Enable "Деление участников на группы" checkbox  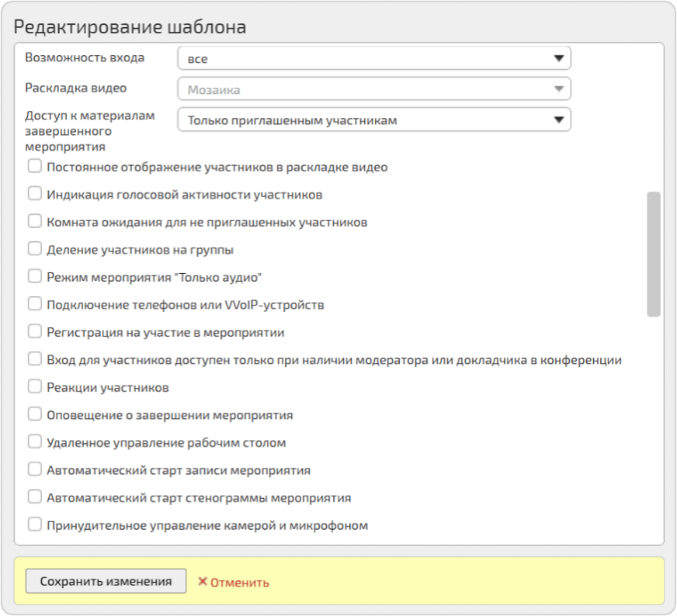34,249
